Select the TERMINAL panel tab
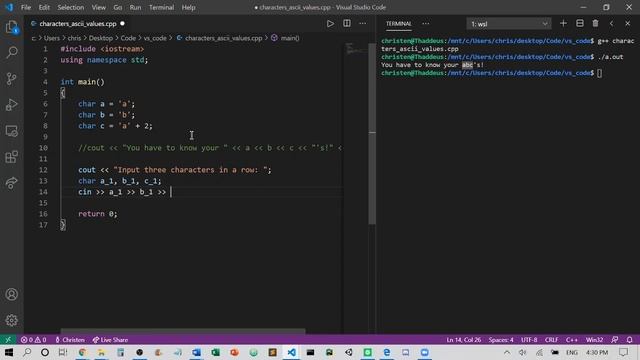This screenshot has height=360, width=640. point(399,24)
